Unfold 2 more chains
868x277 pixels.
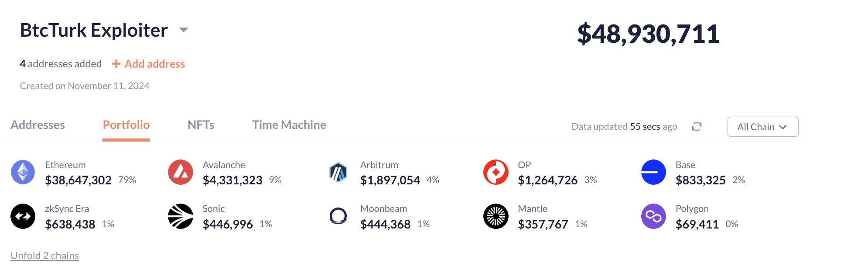point(44,256)
